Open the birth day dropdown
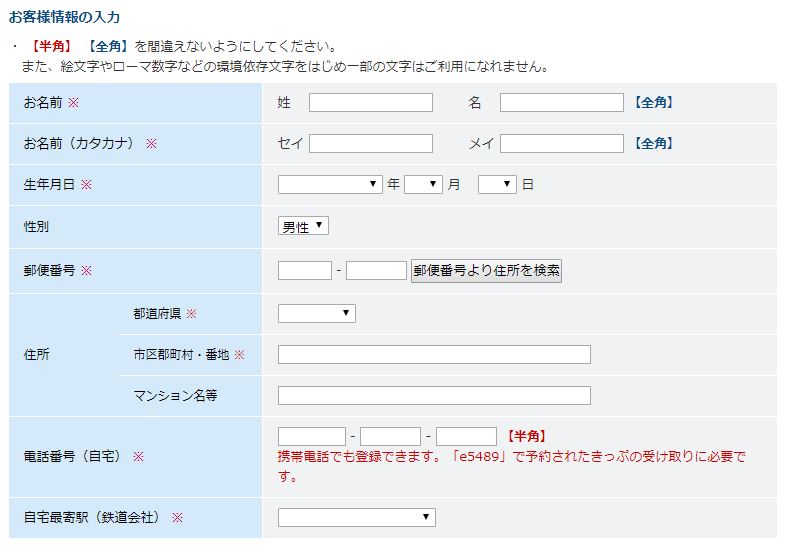The height and width of the screenshot is (557, 792). click(496, 184)
